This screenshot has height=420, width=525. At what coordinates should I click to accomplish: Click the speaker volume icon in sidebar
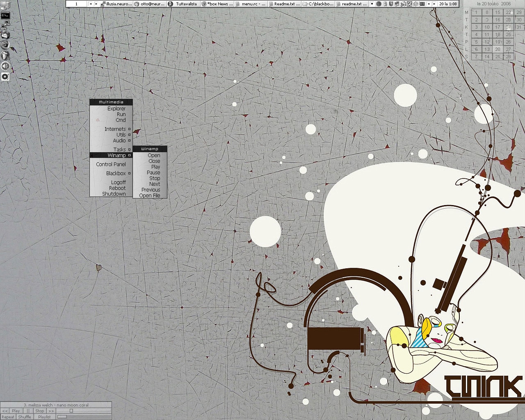point(5,66)
